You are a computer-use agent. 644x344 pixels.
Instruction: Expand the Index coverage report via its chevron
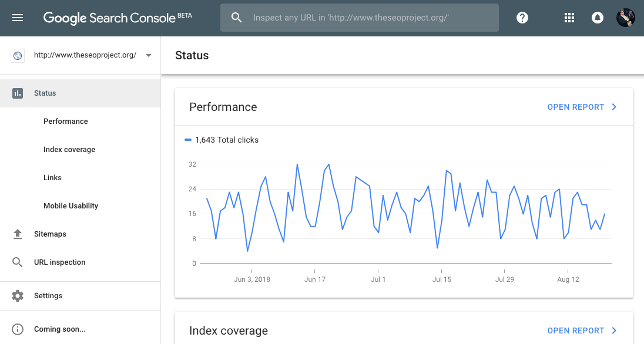click(614, 330)
